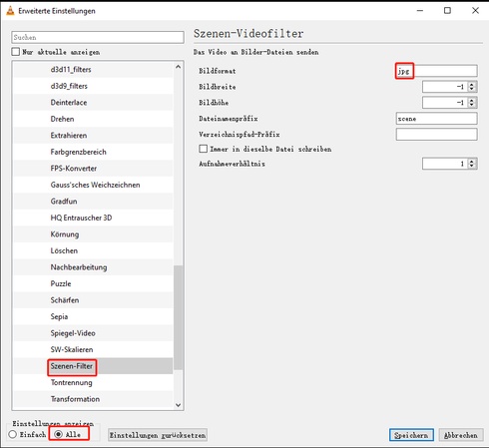The image size is (489, 448).
Task: Select the Schärfen filter
Action: 93,300
